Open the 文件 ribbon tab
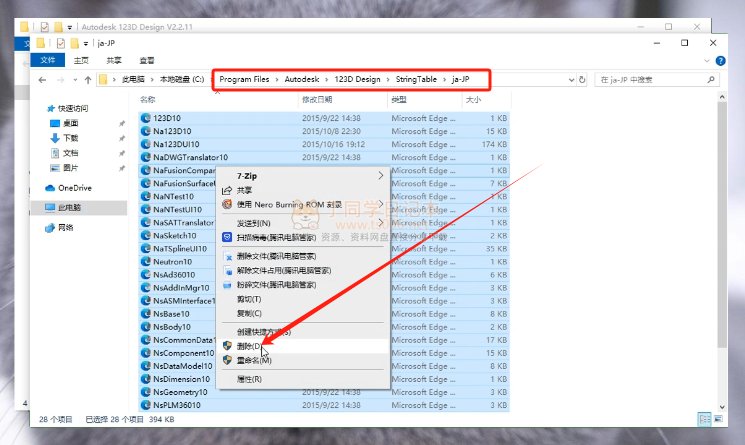The image size is (745, 445). tap(48, 60)
